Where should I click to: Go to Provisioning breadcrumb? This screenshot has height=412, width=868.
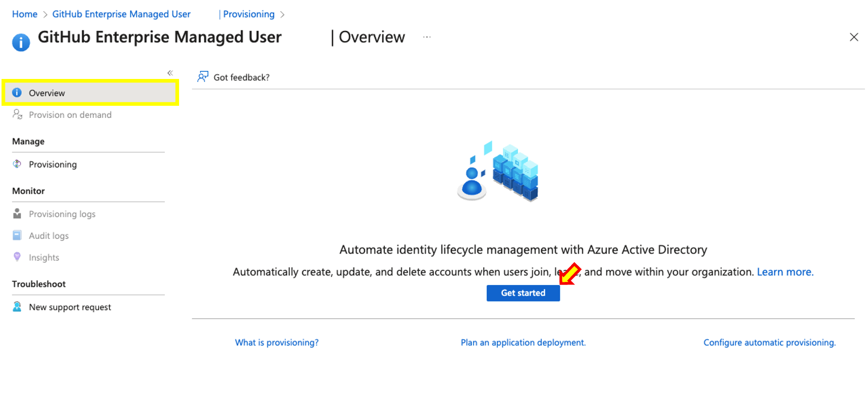tap(249, 14)
